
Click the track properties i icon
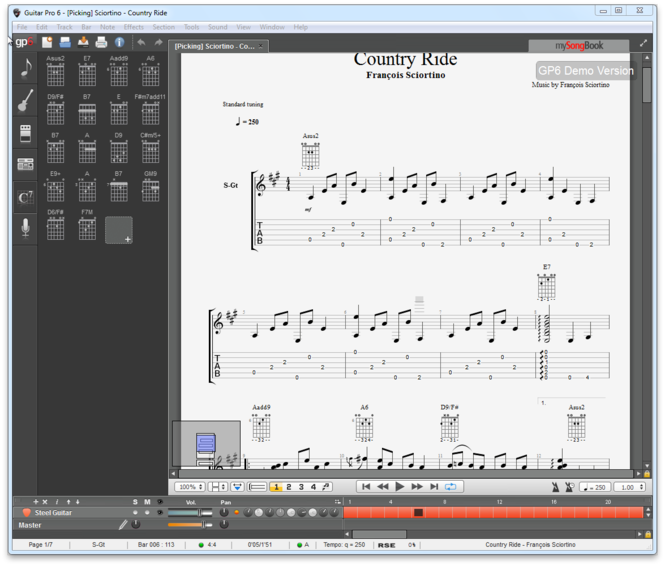(x=57, y=502)
